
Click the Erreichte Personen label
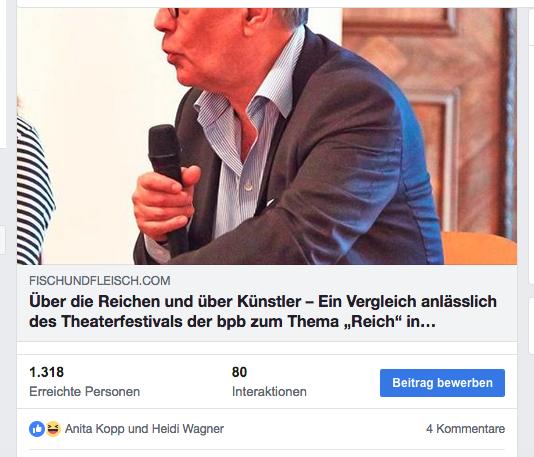(84, 392)
